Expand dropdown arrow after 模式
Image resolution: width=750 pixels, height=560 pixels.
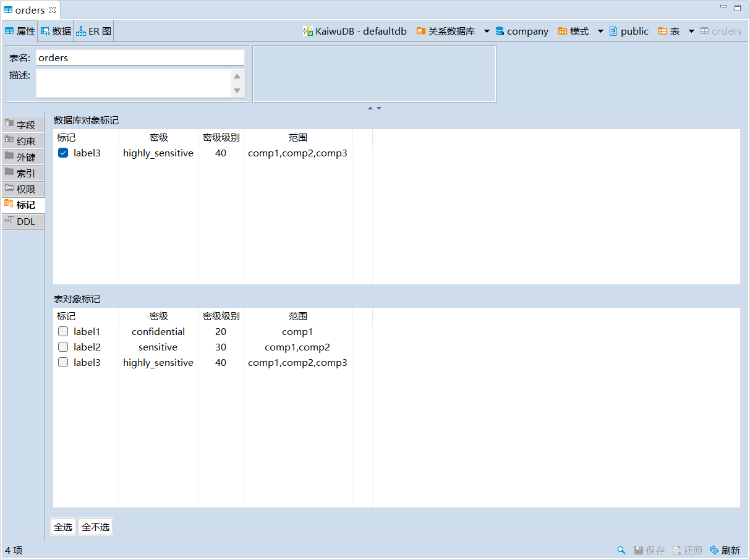tap(600, 31)
